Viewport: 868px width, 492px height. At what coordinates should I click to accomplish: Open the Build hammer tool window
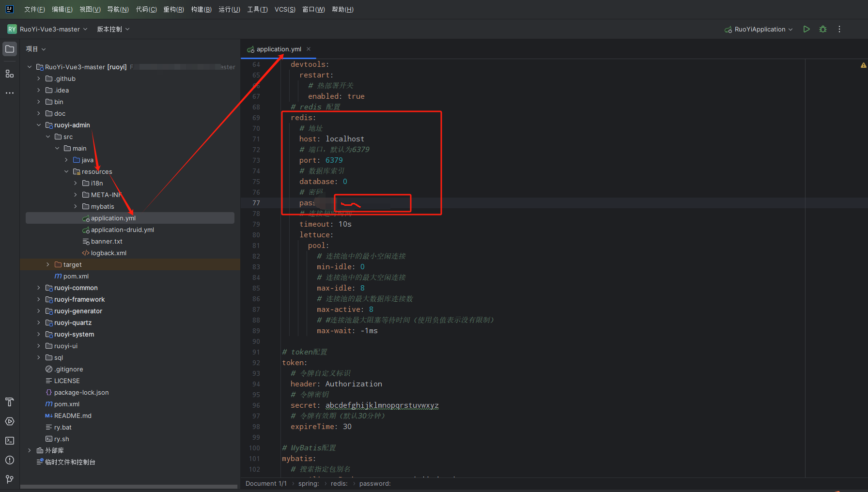pos(10,402)
